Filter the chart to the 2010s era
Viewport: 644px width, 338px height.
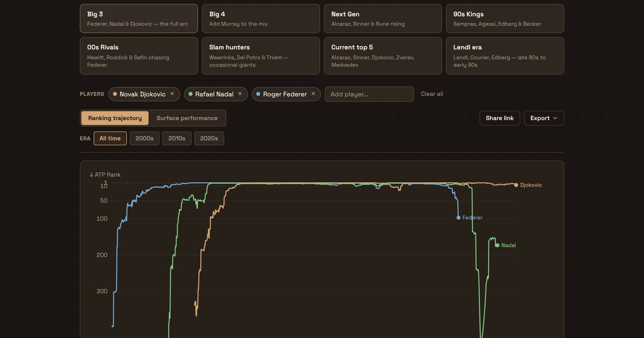(x=177, y=138)
